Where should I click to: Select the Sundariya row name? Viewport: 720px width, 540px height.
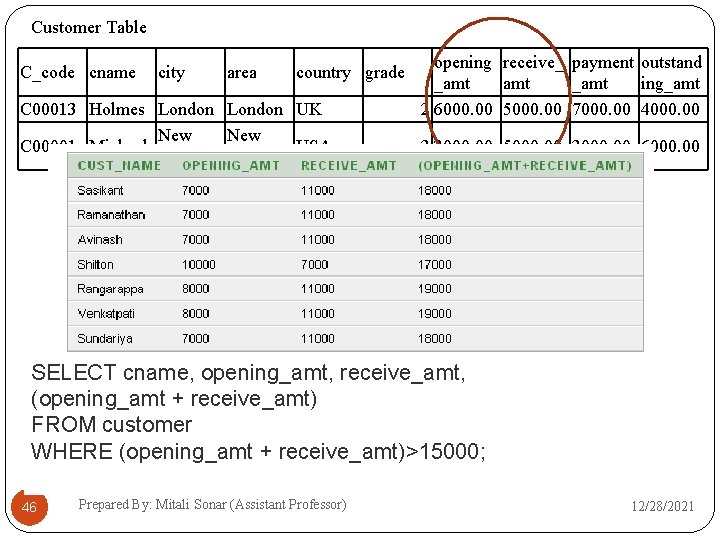pos(105,339)
